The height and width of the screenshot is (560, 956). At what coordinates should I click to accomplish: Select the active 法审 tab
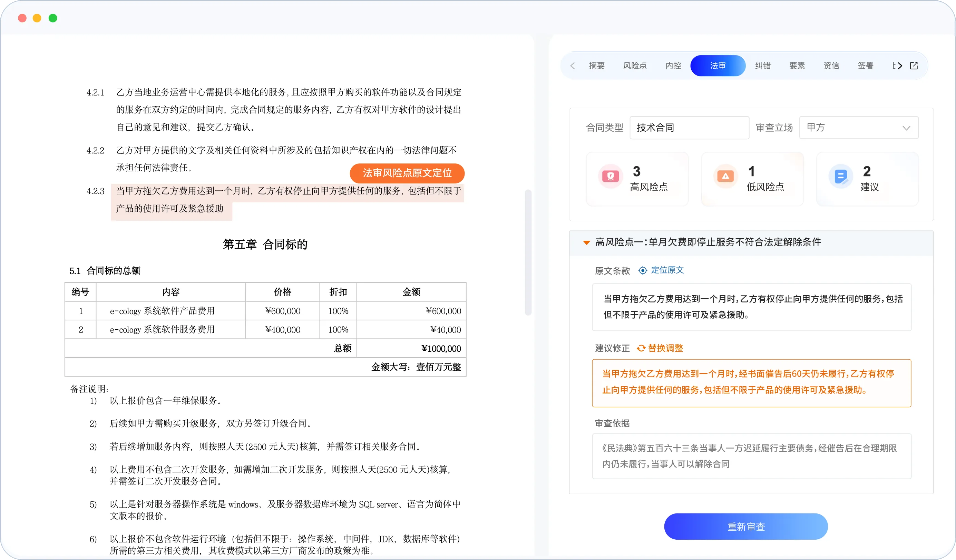[718, 66]
